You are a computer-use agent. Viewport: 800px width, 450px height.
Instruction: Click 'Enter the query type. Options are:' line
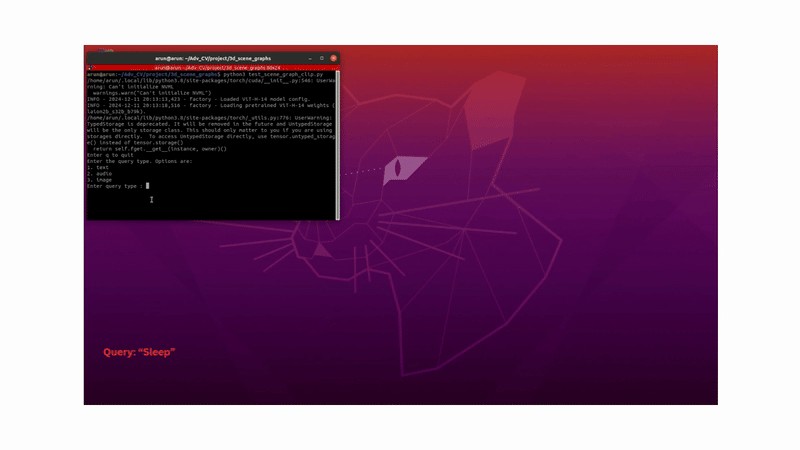(139, 161)
